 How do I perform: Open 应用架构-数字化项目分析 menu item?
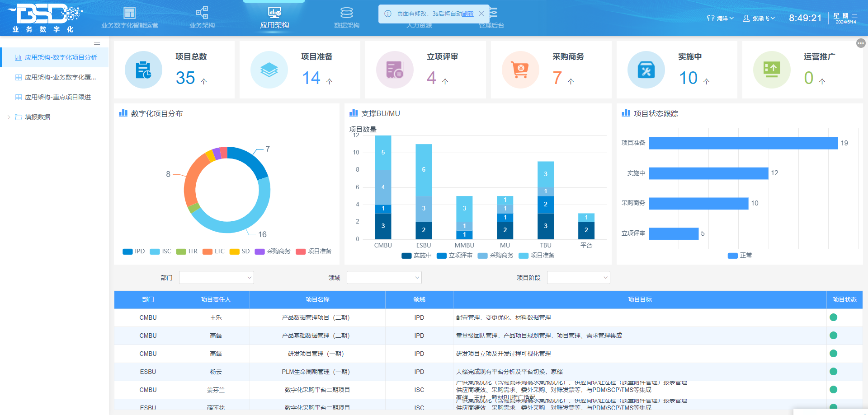tap(55, 57)
